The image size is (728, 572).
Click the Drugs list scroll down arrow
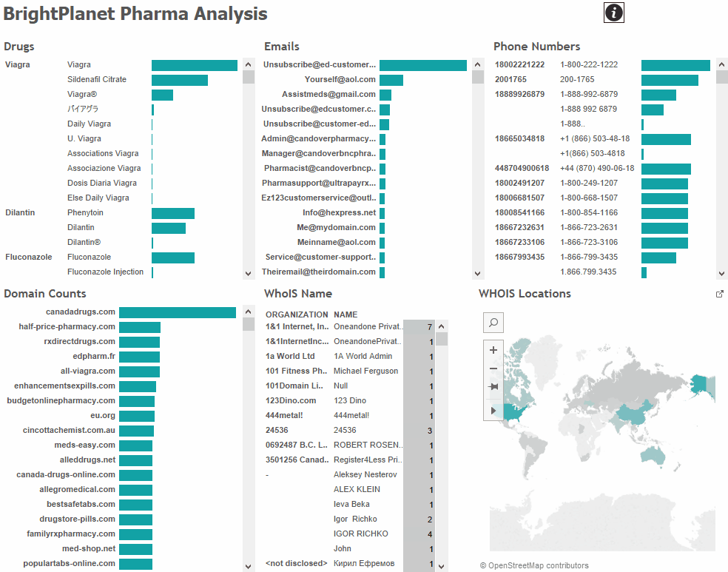249,273
